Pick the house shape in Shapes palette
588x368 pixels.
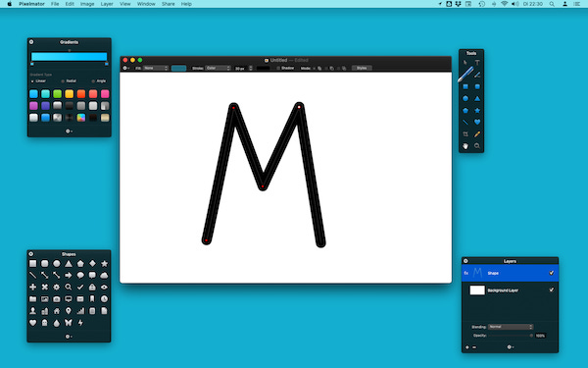tap(57, 311)
